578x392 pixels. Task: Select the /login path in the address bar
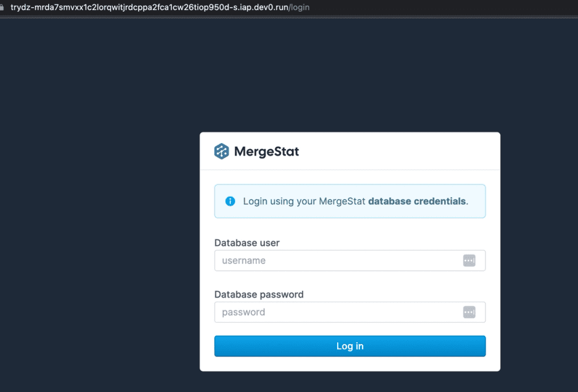pyautogui.click(x=300, y=7)
